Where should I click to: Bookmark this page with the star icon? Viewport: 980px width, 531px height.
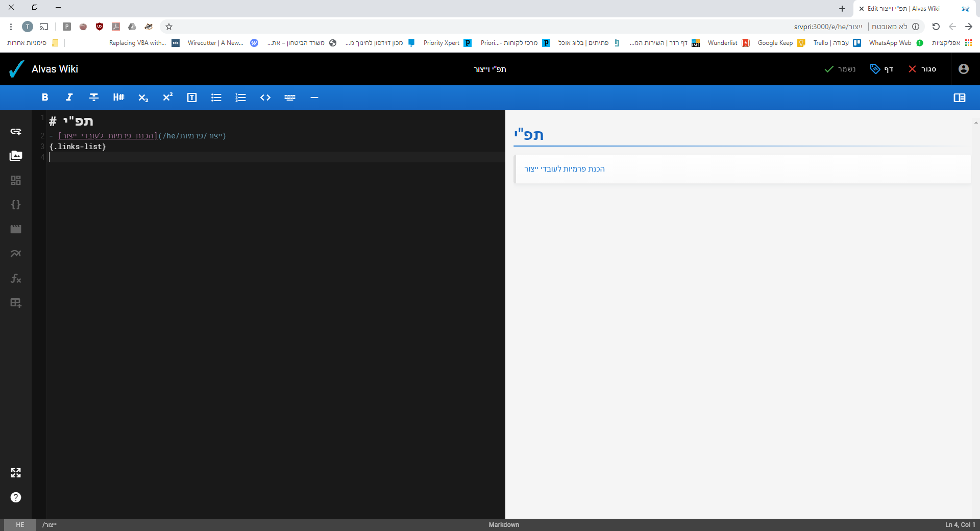(169, 27)
